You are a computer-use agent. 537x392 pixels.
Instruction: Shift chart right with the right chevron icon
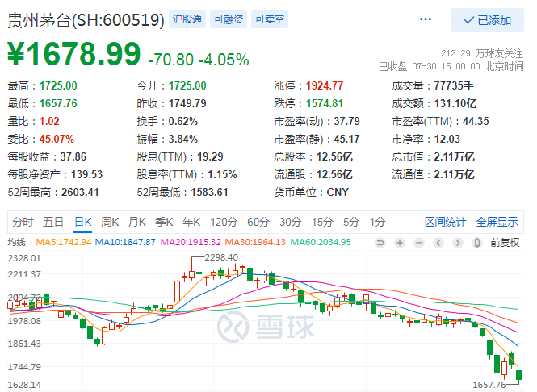coord(458,243)
